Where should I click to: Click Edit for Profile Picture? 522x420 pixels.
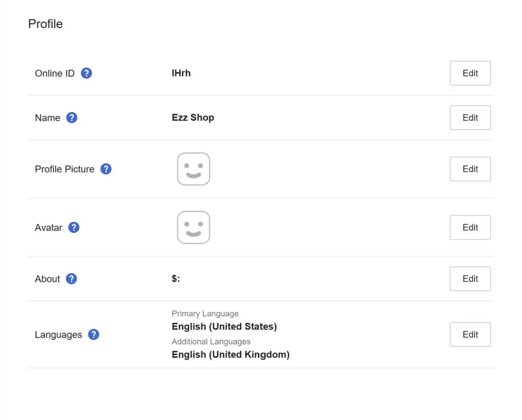point(470,169)
